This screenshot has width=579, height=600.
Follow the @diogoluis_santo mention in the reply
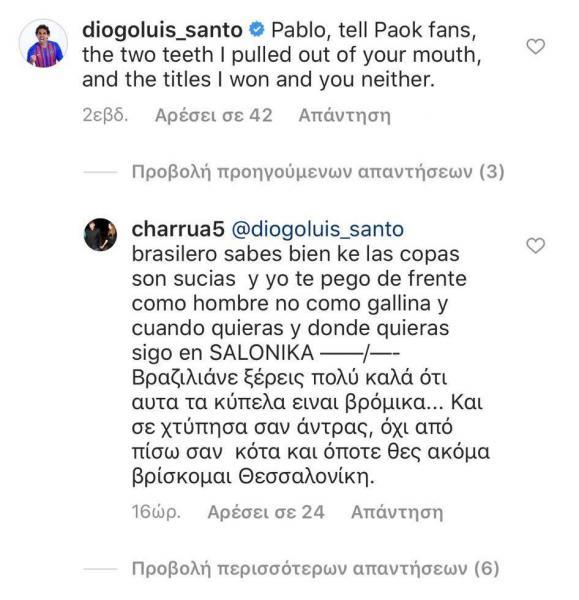pyautogui.click(x=318, y=230)
